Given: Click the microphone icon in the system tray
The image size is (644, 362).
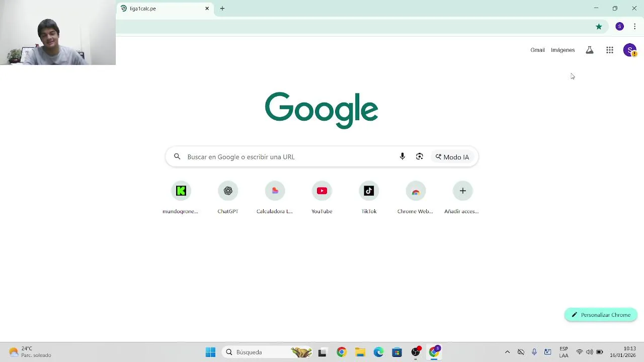Looking at the screenshot, I should point(534,352).
